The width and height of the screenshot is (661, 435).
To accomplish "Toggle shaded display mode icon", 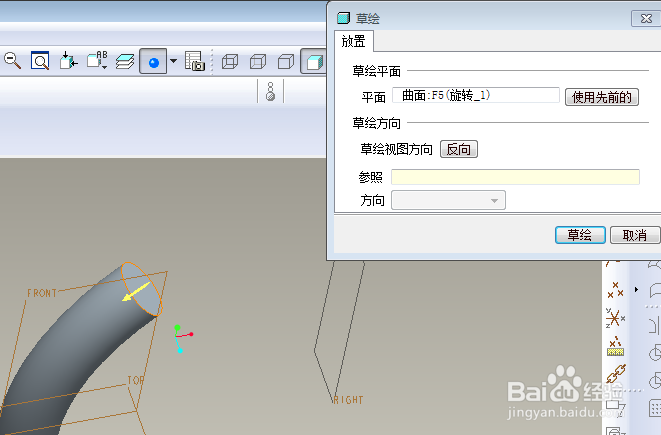I will click(x=314, y=62).
